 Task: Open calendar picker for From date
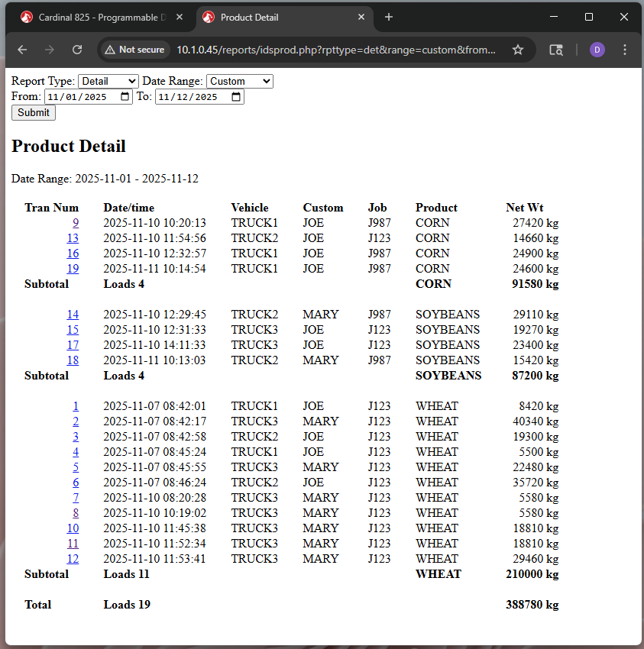(x=125, y=97)
